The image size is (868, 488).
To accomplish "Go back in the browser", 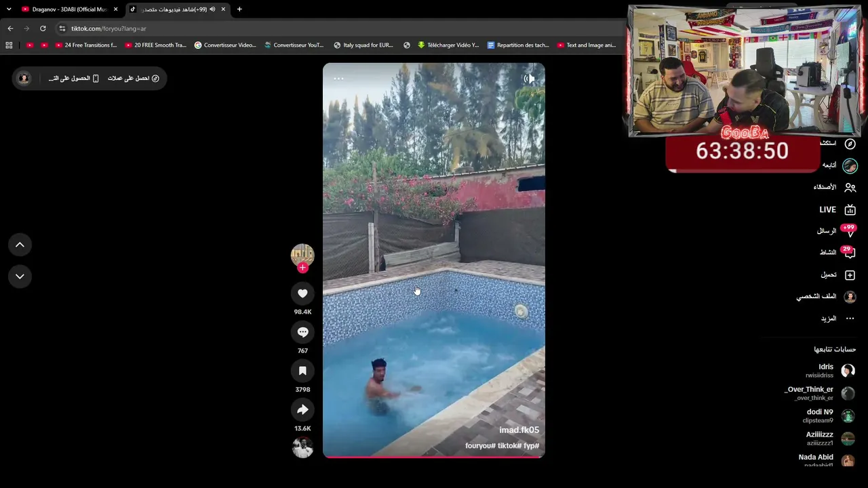I will pos(10,28).
